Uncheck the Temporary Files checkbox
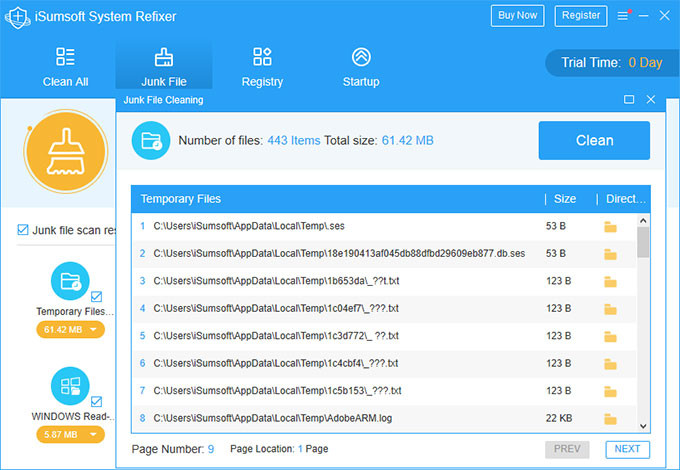This screenshot has height=470, width=680. pos(96,297)
